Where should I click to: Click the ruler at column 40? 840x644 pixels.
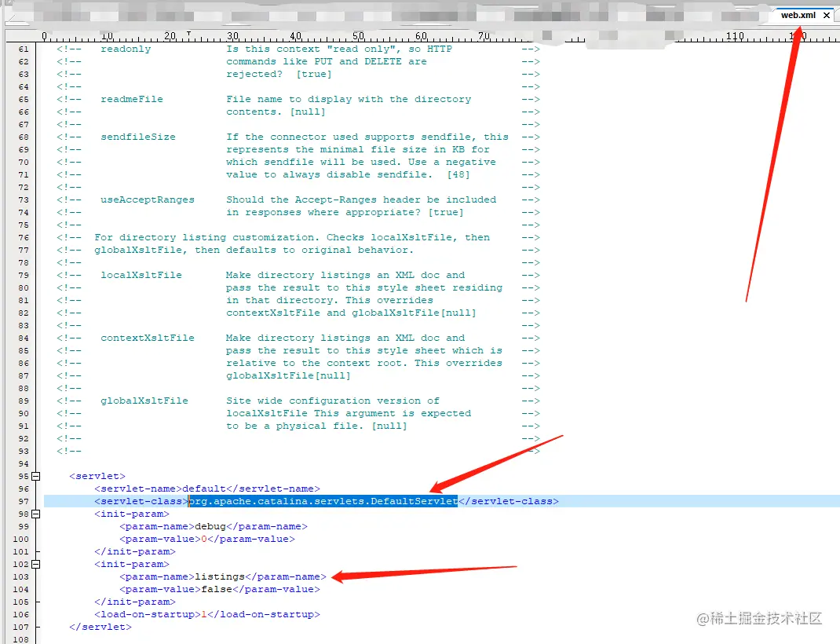point(295,36)
